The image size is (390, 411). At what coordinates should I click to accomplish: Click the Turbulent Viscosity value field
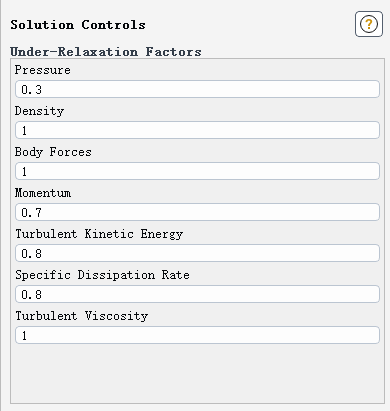click(197, 335)
